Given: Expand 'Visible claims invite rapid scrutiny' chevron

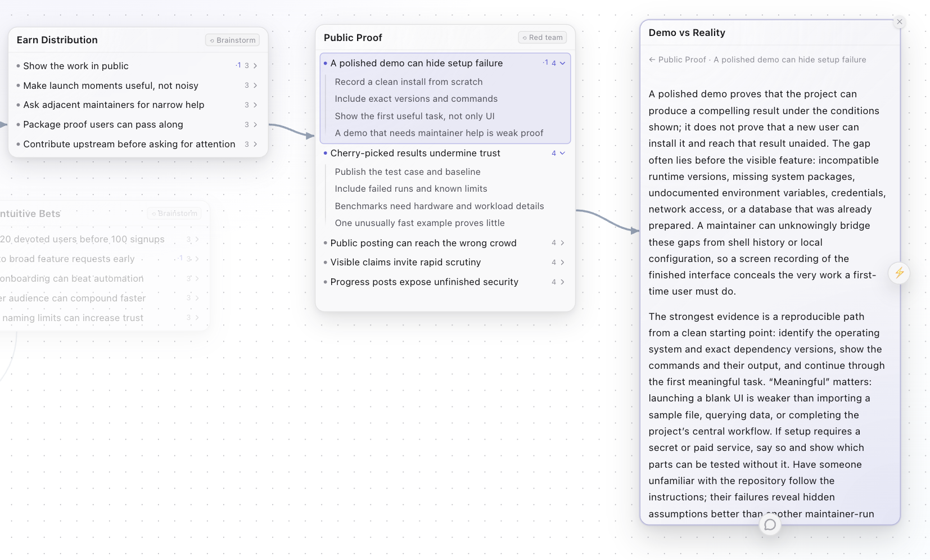Looking at the screenshot, I should [562, 263].
